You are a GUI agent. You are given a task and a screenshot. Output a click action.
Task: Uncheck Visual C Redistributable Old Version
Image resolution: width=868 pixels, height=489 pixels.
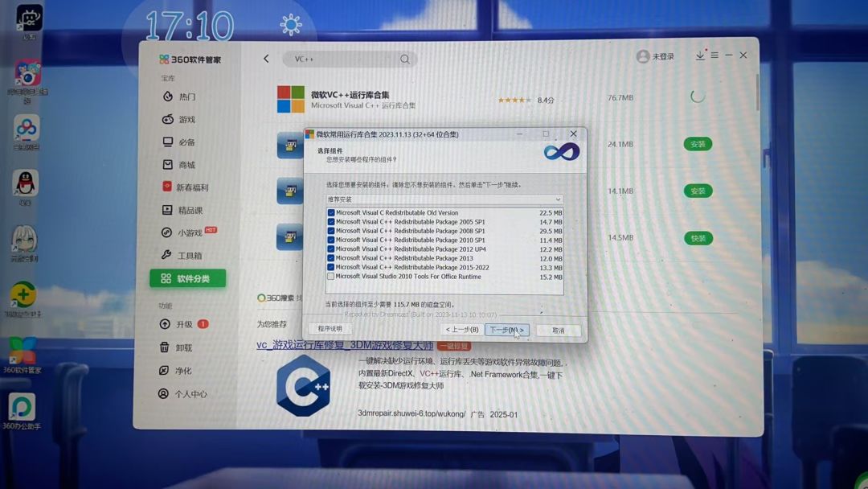[331, 212]
